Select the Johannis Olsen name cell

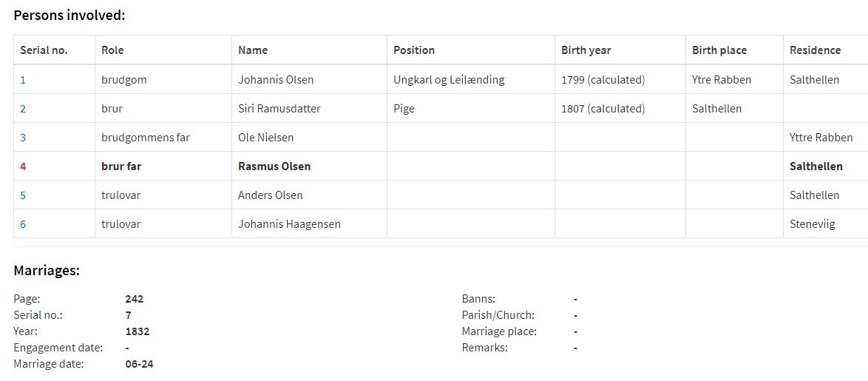click(x=309, y=79)
